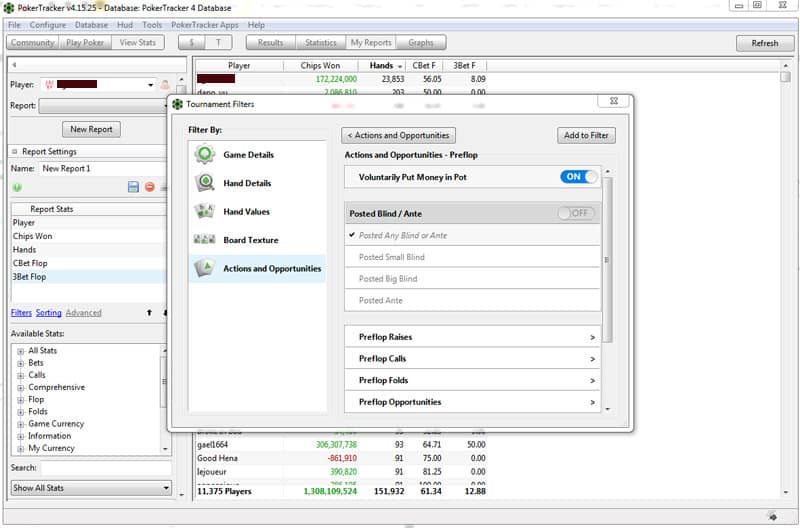Open the Filters link
The image size is (800, 528).
pos(21,313)
